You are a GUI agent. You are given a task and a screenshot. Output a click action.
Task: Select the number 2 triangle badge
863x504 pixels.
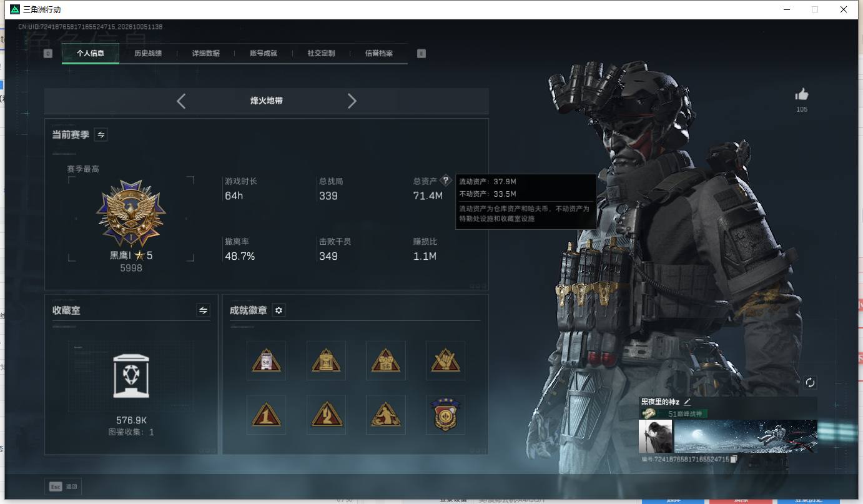click(326, 415)
